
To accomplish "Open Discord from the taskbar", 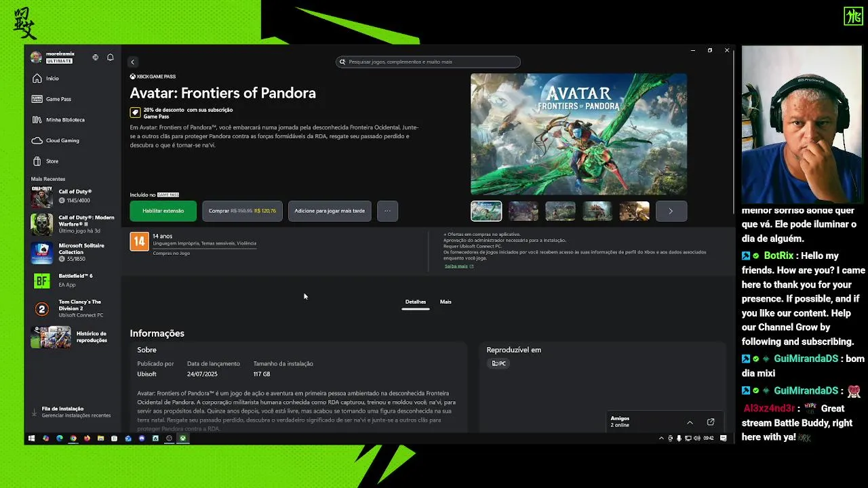I will coord(142,439).
